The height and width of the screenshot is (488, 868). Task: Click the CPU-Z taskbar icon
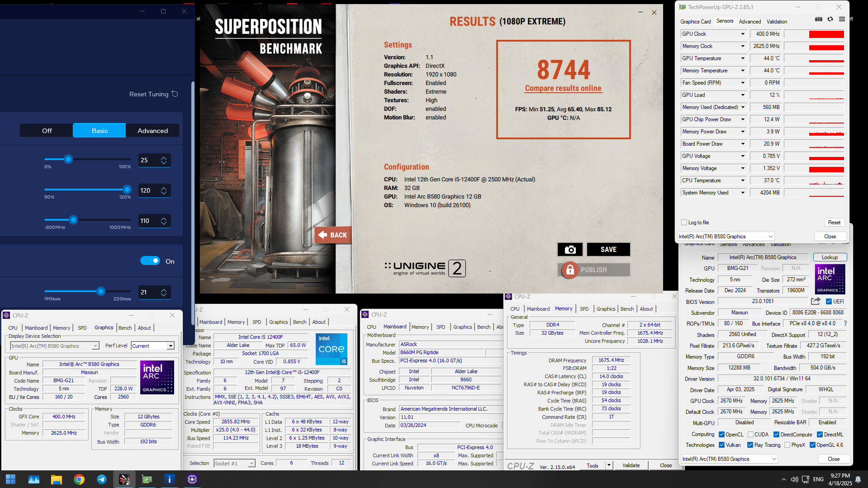[192, 479]
